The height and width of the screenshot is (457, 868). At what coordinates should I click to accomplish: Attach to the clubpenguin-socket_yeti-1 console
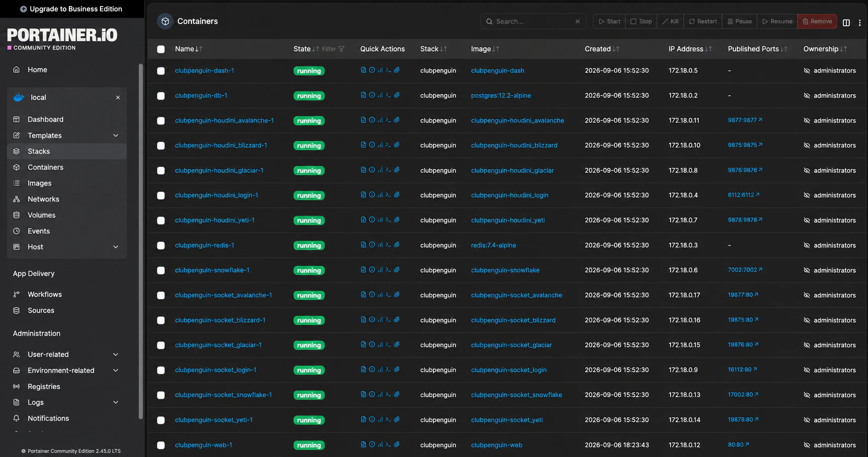click(397, 420)
